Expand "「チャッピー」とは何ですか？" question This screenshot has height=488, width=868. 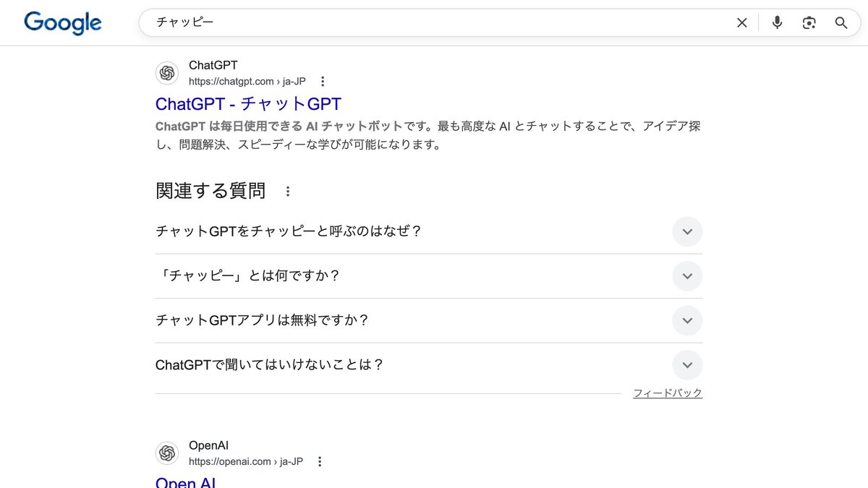click(687, 276)
